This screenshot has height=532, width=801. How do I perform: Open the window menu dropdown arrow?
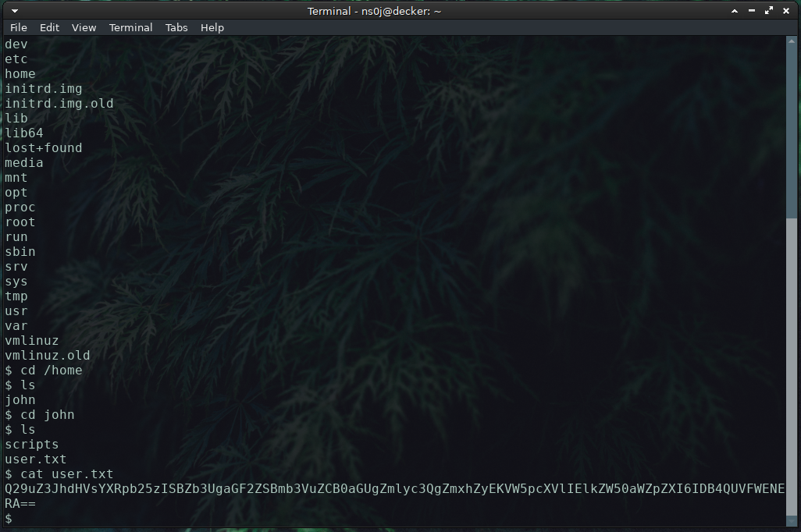[x=15, y=11]
